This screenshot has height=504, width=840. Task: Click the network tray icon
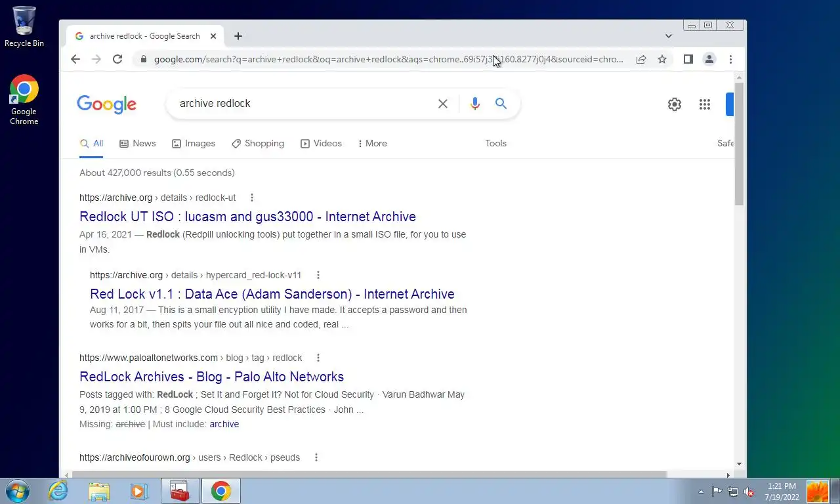click(x=733, y=492)
